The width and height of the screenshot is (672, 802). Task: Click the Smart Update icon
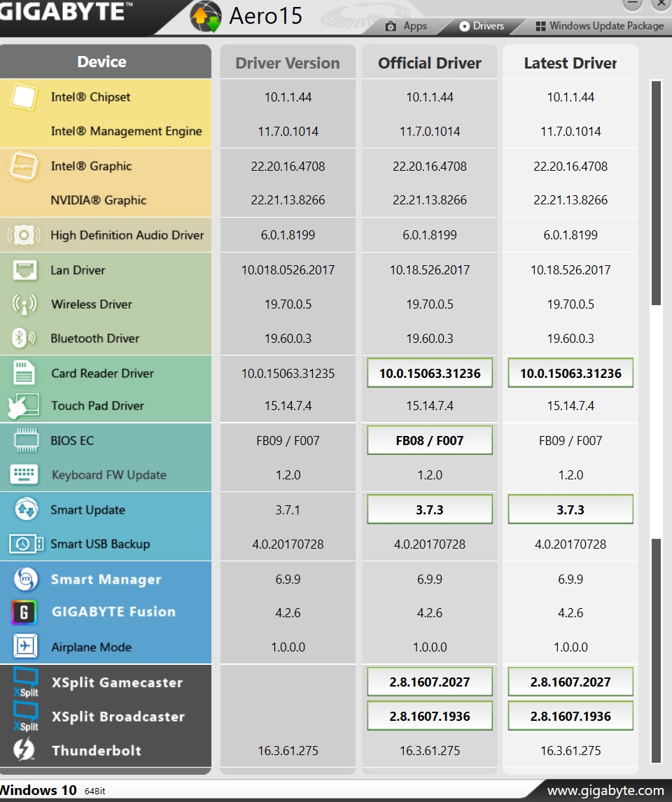click(26, 509)
